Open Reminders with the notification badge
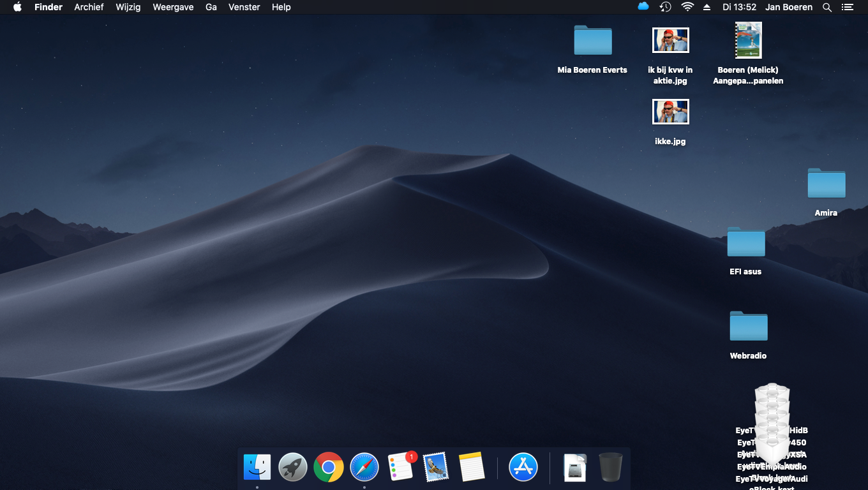This screenshot has width=868, height=490. (x=401, y=468)
